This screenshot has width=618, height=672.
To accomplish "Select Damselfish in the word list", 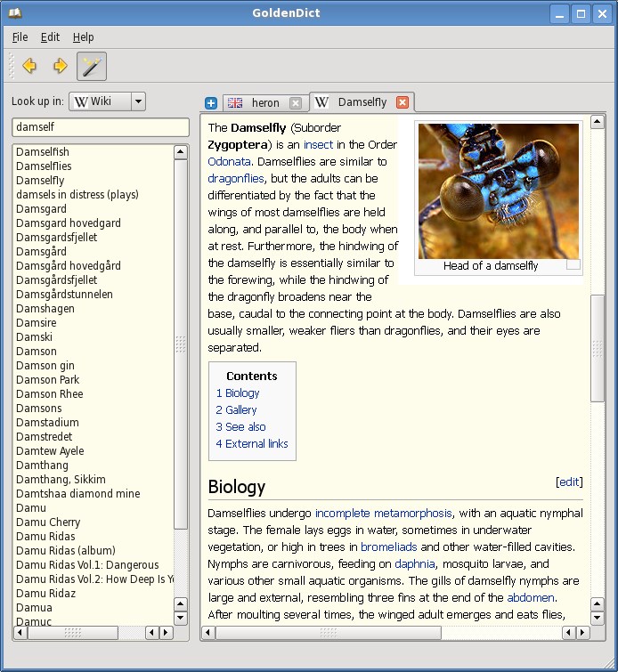I will pyautogui.click(x=43, y=151).
